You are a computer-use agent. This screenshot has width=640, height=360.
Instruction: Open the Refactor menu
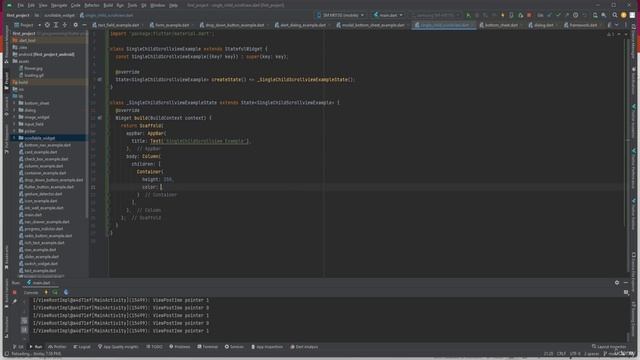click(x=92, y=5)
